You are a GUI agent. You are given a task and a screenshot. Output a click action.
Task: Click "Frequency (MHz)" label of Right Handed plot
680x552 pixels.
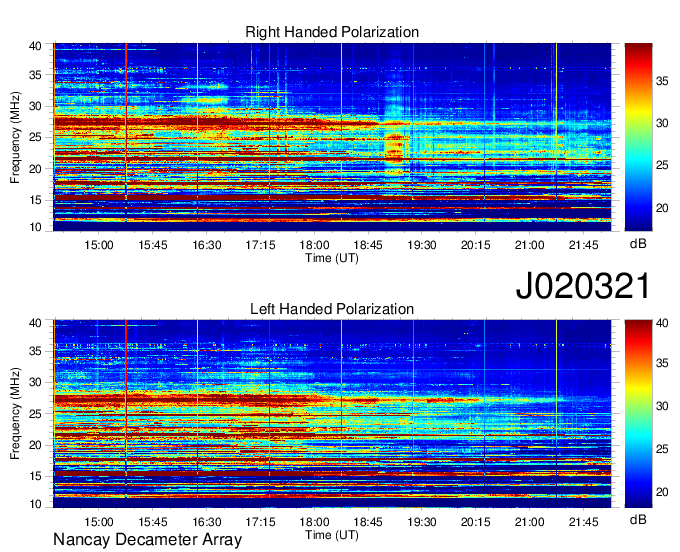(15, 137)
